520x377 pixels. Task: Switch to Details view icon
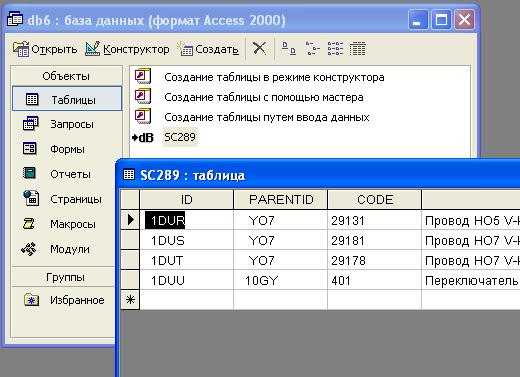[x=358, y=49]
